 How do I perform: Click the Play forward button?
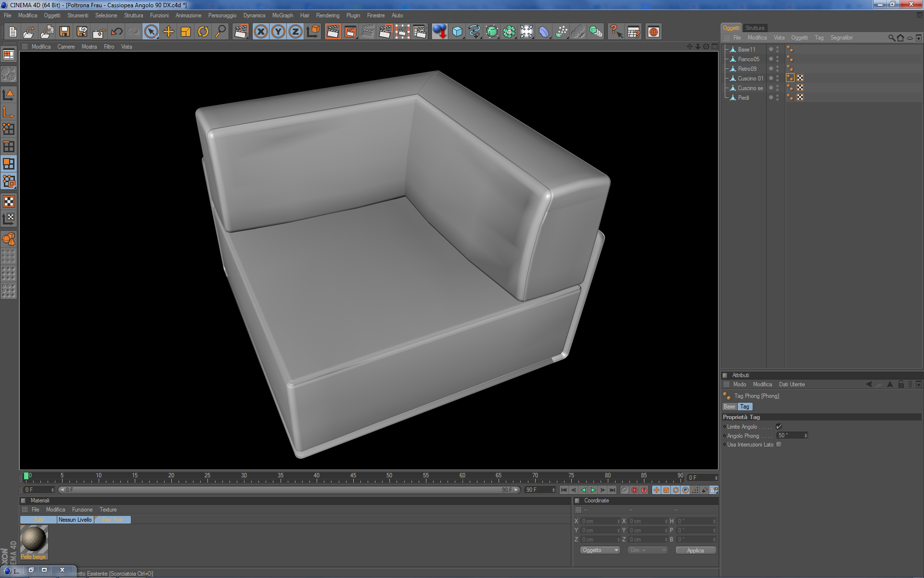[593, 490]
